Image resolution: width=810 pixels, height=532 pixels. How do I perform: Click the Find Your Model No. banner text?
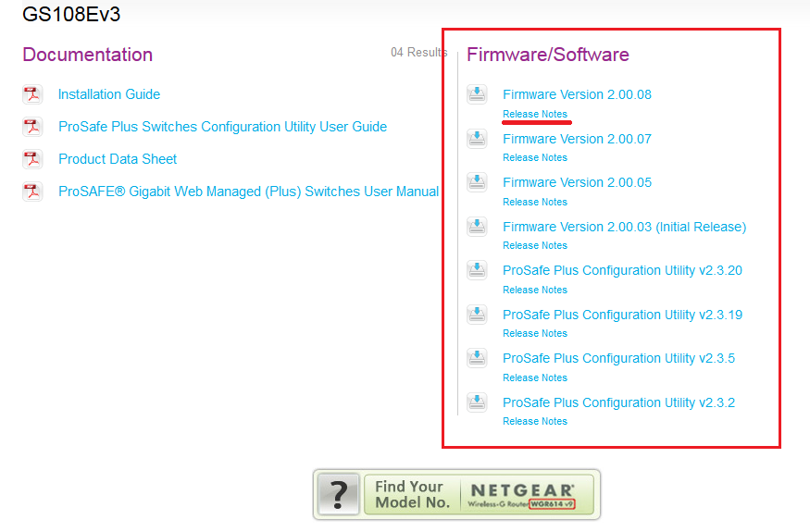coord(412,494)
